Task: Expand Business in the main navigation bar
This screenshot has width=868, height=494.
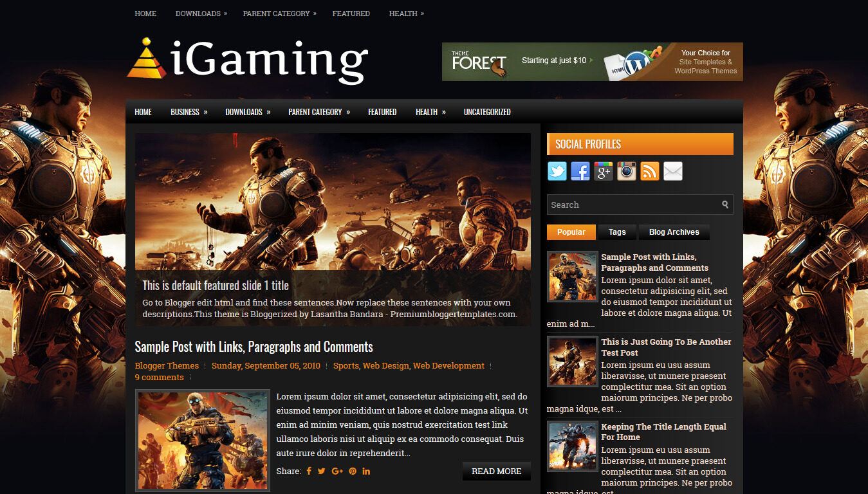Action: tap(189, 112)
